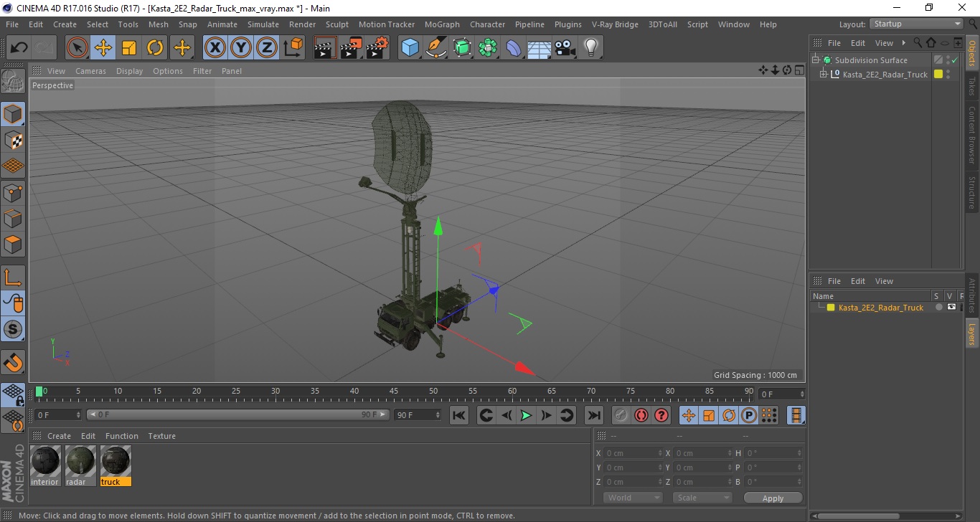Switch to Points mode
Screen dimensions: 980x522
[x=13, y=192]
